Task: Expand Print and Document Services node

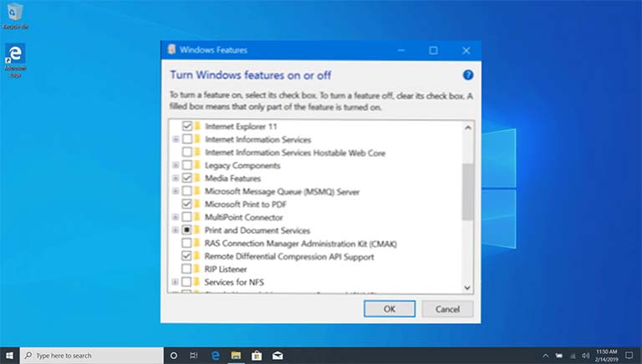Action: coord(176,230)
